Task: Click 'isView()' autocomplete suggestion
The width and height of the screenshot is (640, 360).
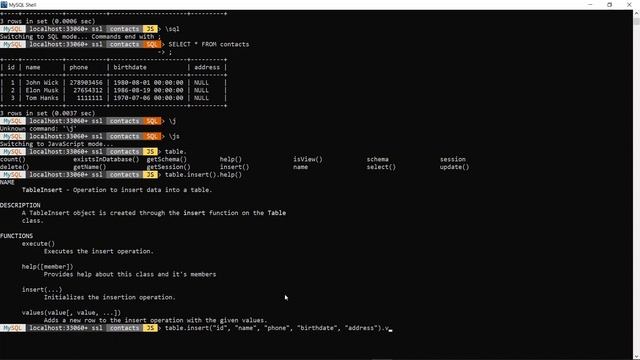Action: click(x=308, y=159)
